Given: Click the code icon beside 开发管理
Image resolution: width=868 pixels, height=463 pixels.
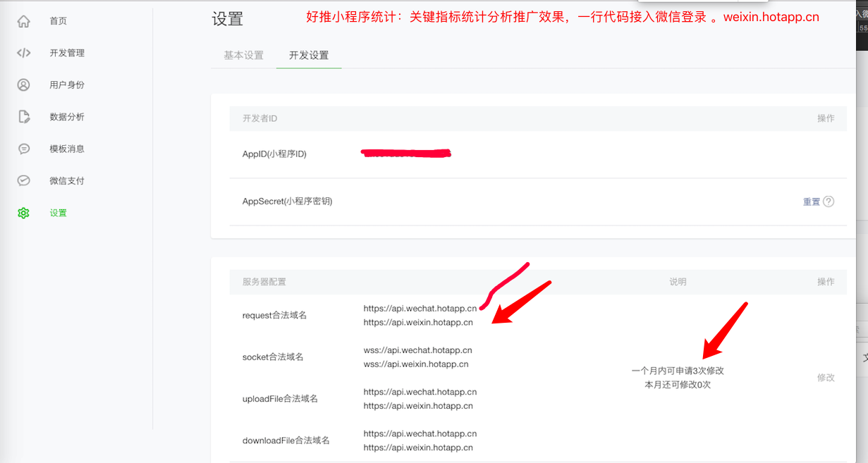Looking at the screenshot, I should [23, 52].
